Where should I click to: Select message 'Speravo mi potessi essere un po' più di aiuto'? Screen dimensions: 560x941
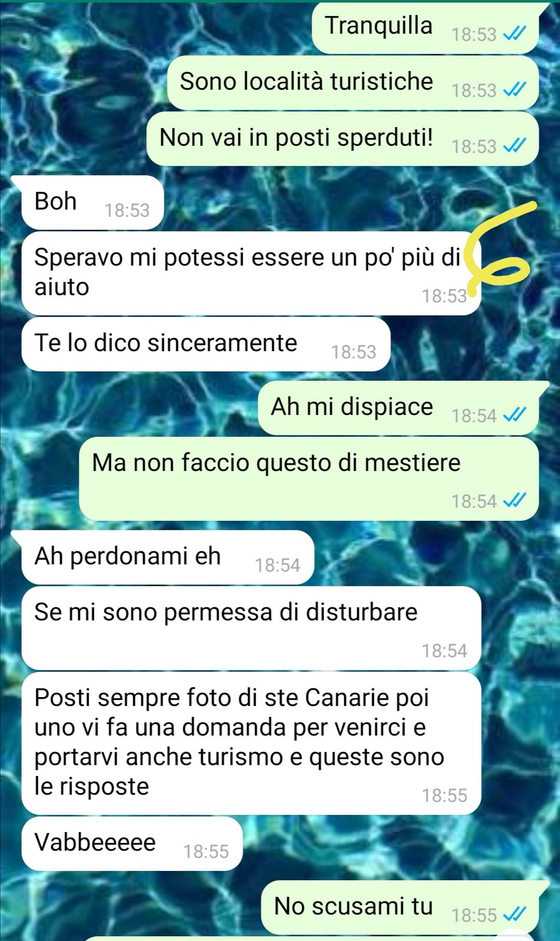[x=251, y=273]
